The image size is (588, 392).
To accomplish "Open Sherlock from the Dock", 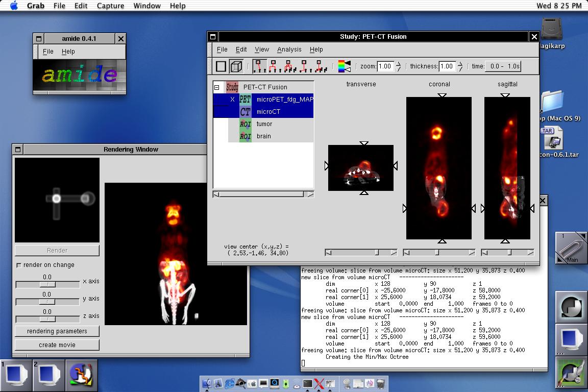I will [241, 383].
